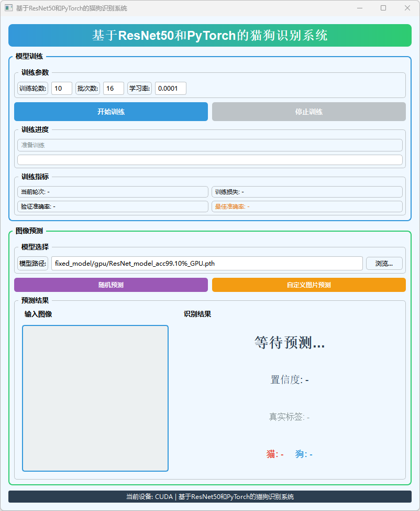Click the 输入图像 heading

tap(38, 314)
